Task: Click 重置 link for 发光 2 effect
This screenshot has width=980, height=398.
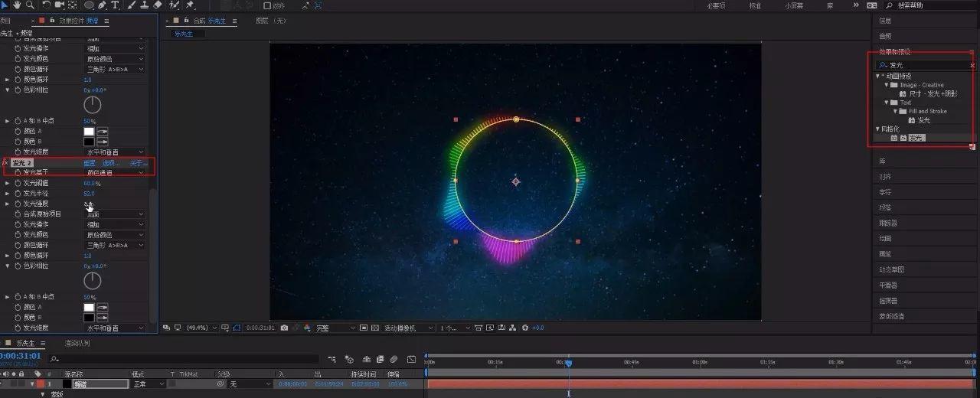Action: coord(90,163)
